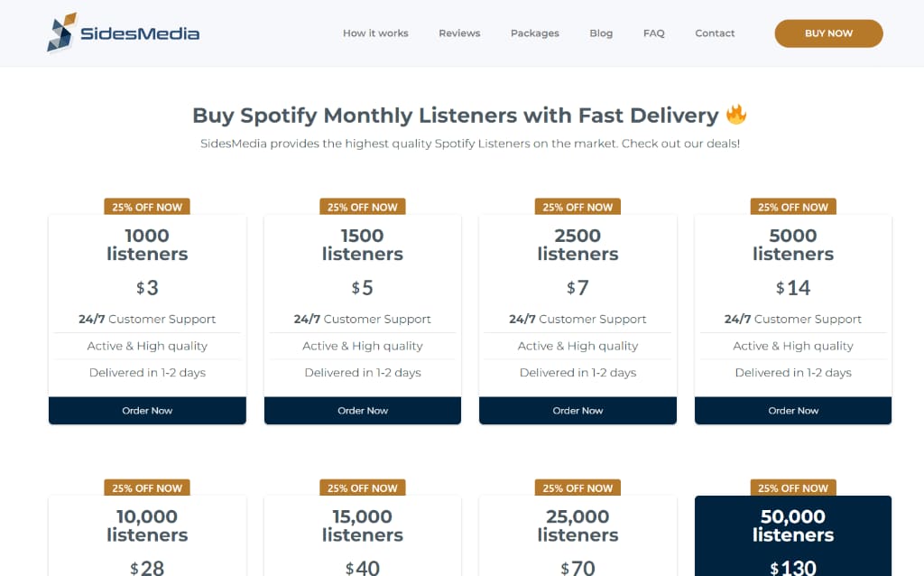Click the 25% OFF NOW badge above 15,000 listeners

point(363,488)
